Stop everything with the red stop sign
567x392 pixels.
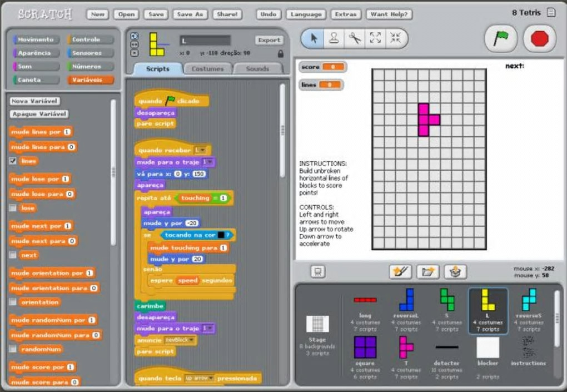539,38
